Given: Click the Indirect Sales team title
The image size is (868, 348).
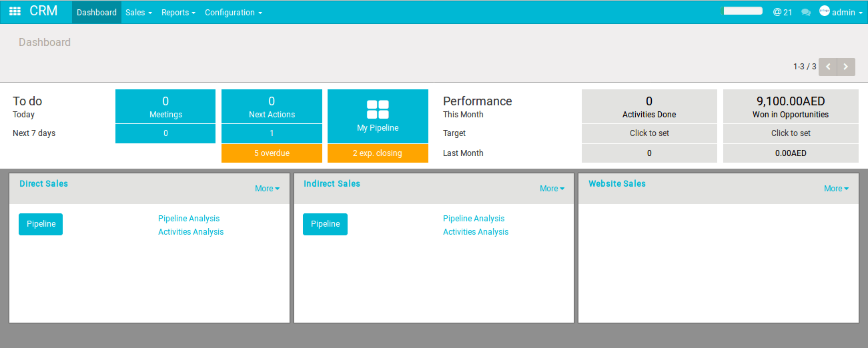Looking at the screenshot, I should [332, 183].
